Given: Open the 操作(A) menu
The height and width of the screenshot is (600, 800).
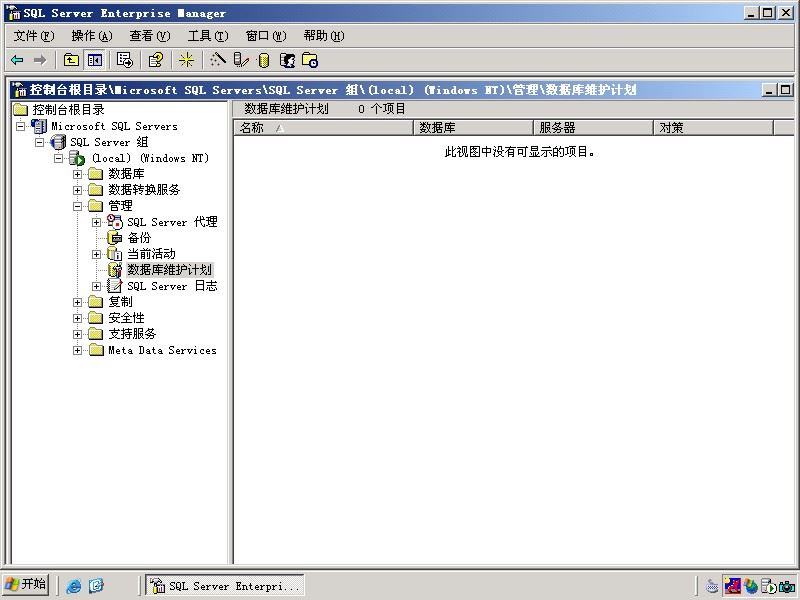Looking at the screenshot, I should [x=92, y=36].
